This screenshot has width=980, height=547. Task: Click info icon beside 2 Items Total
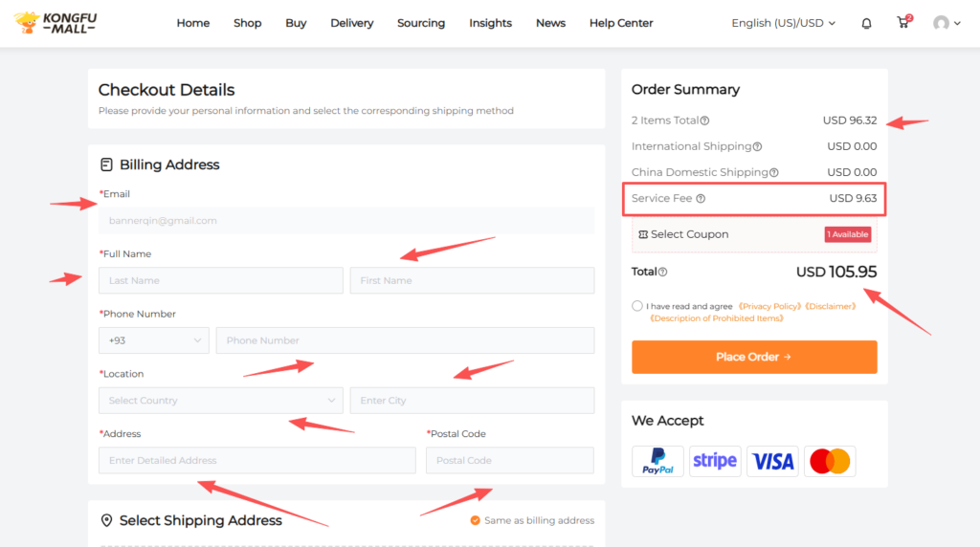[x=704, y=121]
